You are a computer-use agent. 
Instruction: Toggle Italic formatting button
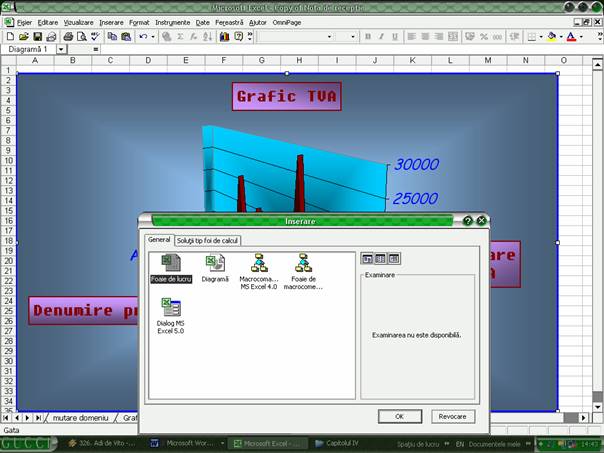(381, 37)
